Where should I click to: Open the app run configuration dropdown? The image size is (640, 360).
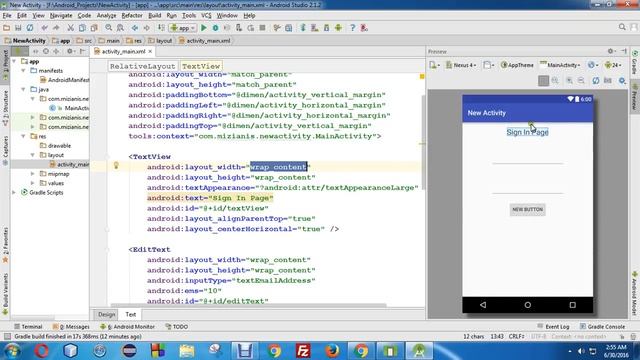[x=183, y=28]
